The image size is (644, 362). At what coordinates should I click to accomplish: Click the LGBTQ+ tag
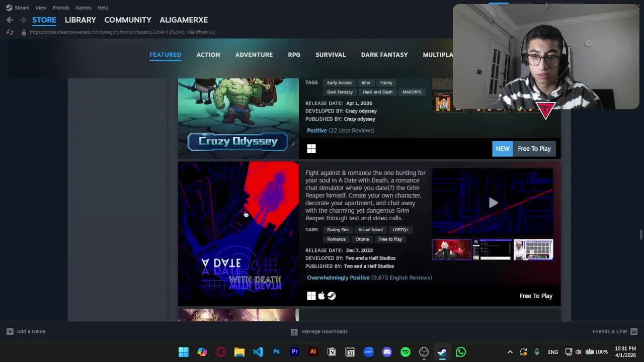[400, 230]
